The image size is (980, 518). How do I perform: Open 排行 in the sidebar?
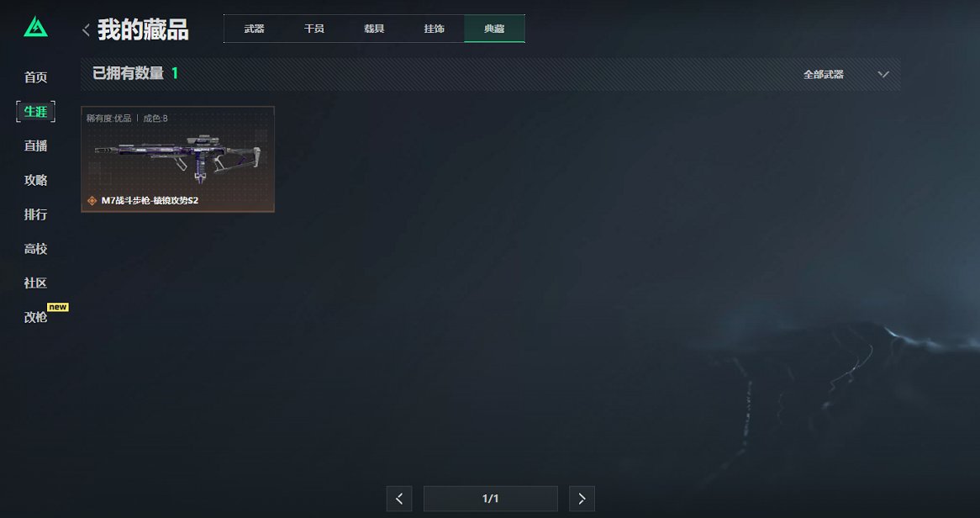pos(35,214)
